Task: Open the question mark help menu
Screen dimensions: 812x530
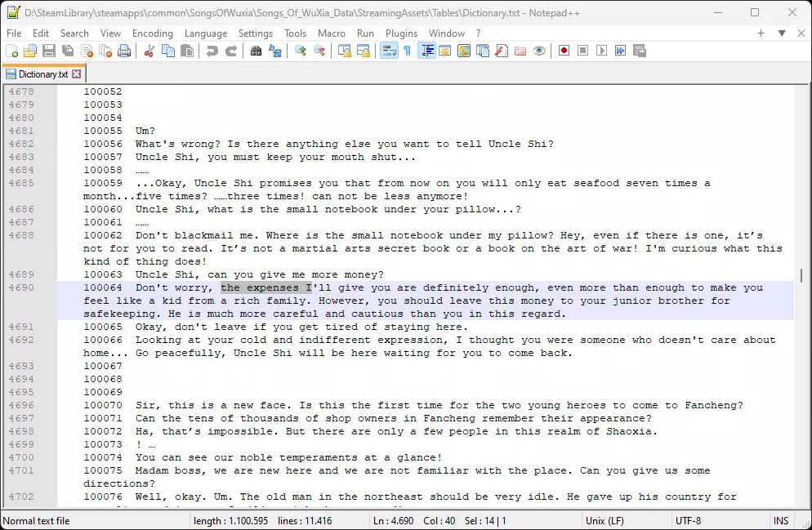Action: click(478, 33)
